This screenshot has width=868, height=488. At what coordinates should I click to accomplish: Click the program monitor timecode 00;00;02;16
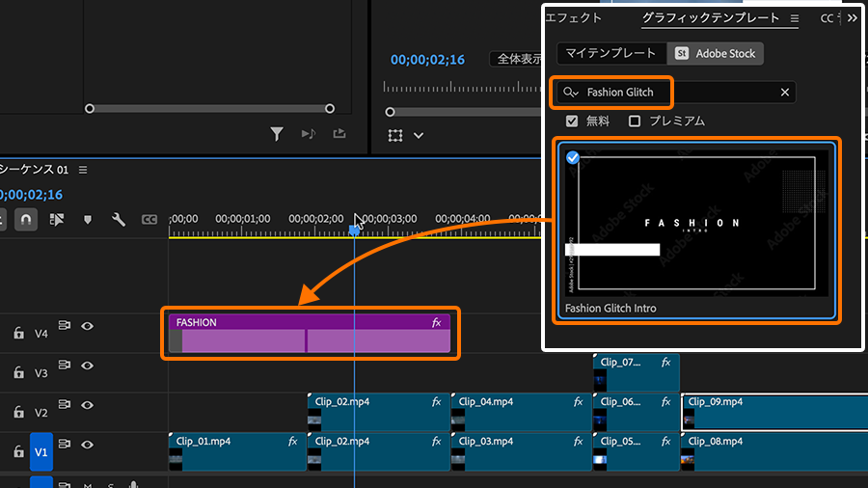click(427, 60)
